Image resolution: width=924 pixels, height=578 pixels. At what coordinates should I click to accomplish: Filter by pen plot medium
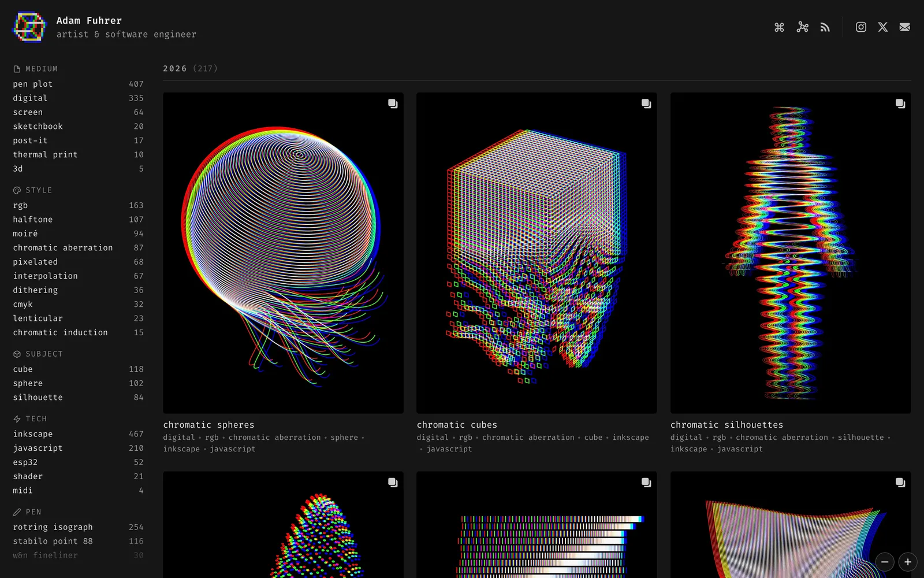point(78,84)
